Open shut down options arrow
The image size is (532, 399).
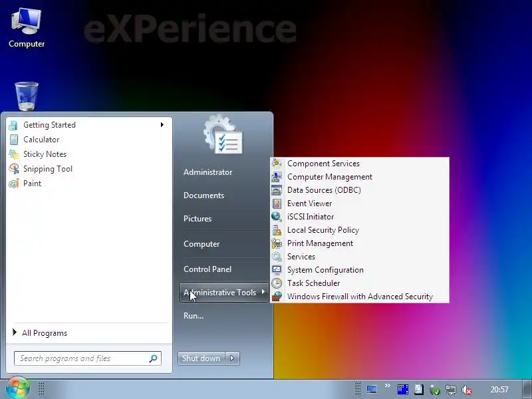point(232,358)
